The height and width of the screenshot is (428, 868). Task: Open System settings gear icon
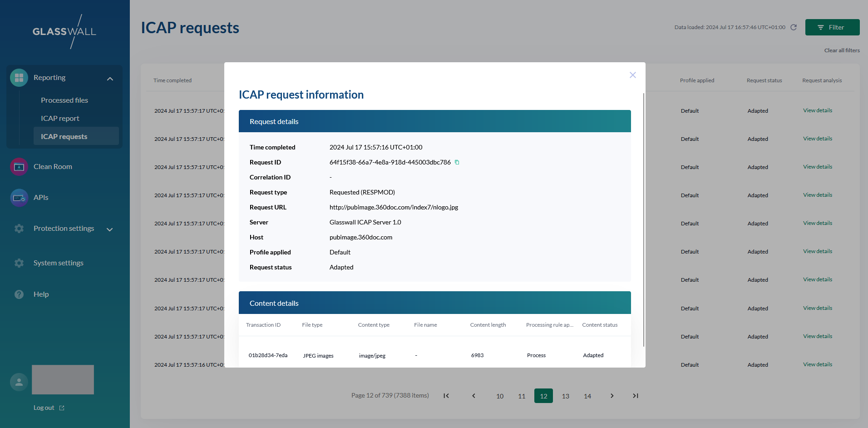[x=19, y=263]
